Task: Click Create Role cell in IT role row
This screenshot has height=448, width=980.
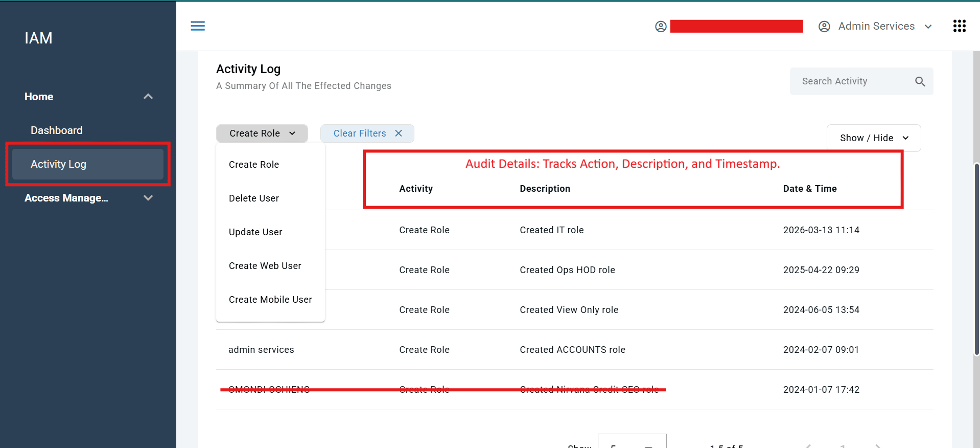Action: pyautogui.click(x=424, y=230)
